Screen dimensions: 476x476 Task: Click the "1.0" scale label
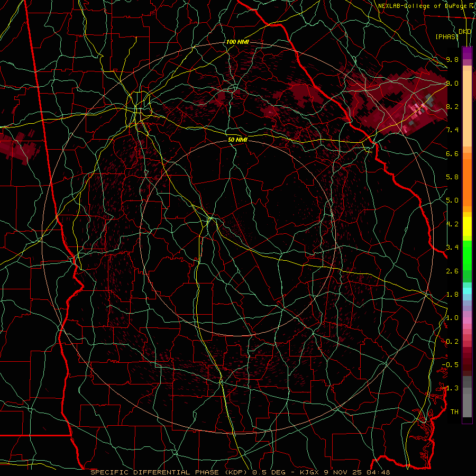click(x=452, y=318)
